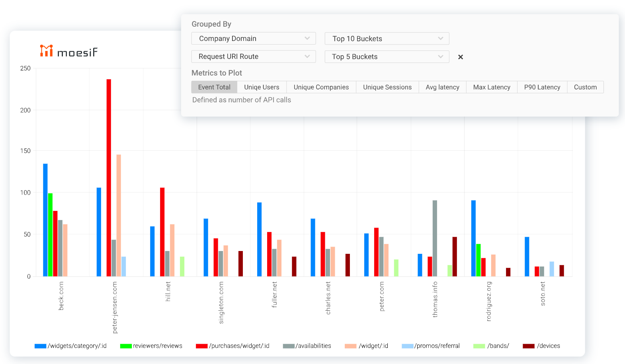Screen dimensions: 625x364
Task: Toggle /widget/:id legend swatch
Action: point(350,346)
